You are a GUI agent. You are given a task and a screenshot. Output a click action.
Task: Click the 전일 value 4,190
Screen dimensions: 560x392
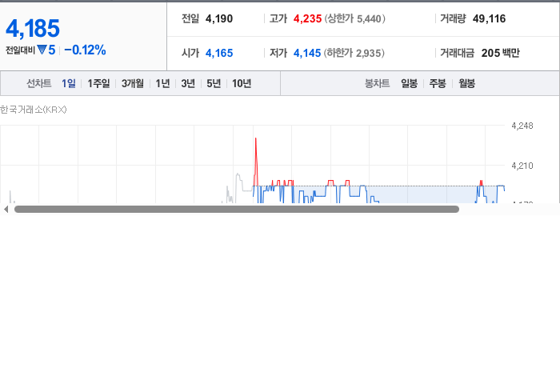pyautogui.click(x=219, y=18)
